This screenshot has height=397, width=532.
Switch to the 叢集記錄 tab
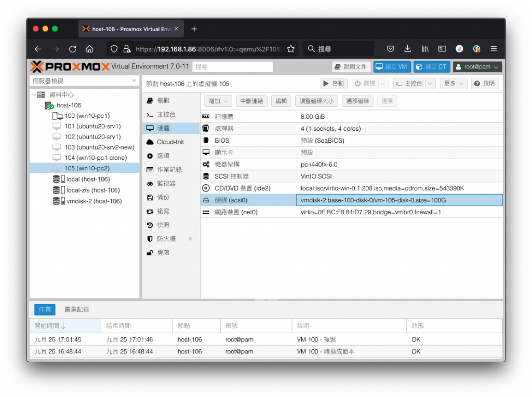coord(77,309)
